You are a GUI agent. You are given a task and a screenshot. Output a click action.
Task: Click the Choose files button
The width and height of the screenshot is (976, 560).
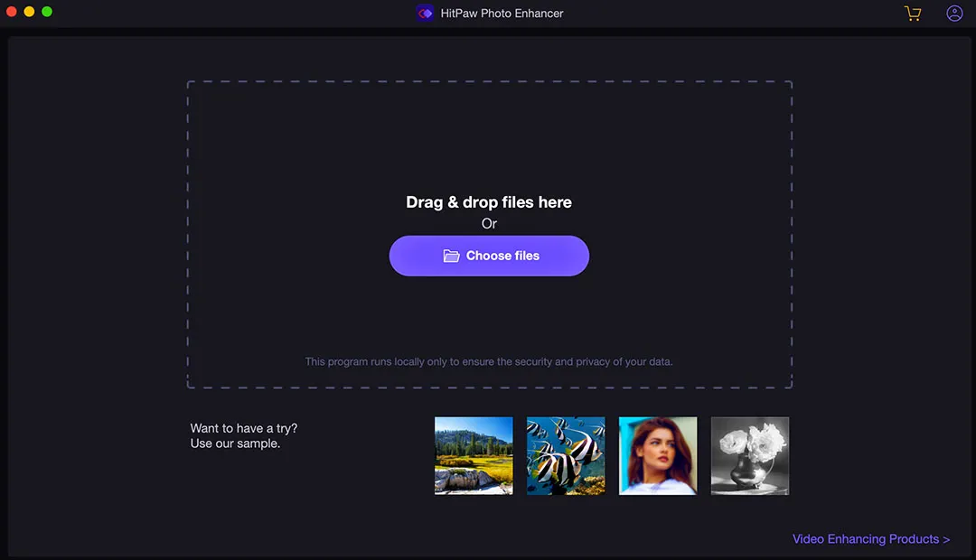[489, 256]
